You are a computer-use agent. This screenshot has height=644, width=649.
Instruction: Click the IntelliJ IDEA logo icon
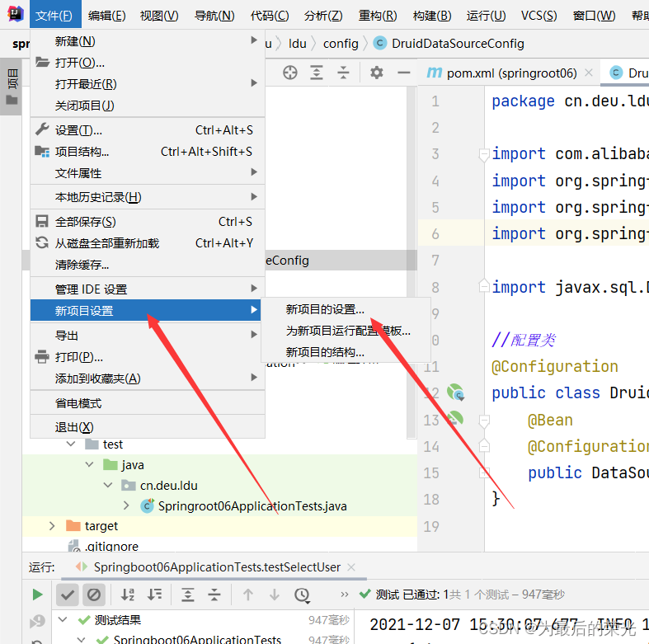tap(16, 14)
